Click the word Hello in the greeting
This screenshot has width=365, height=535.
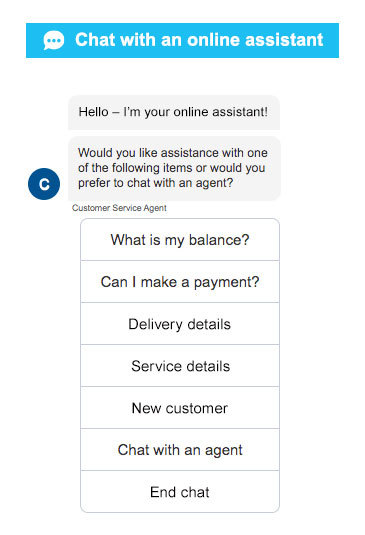pyautogui.click(x=93, y=112)
